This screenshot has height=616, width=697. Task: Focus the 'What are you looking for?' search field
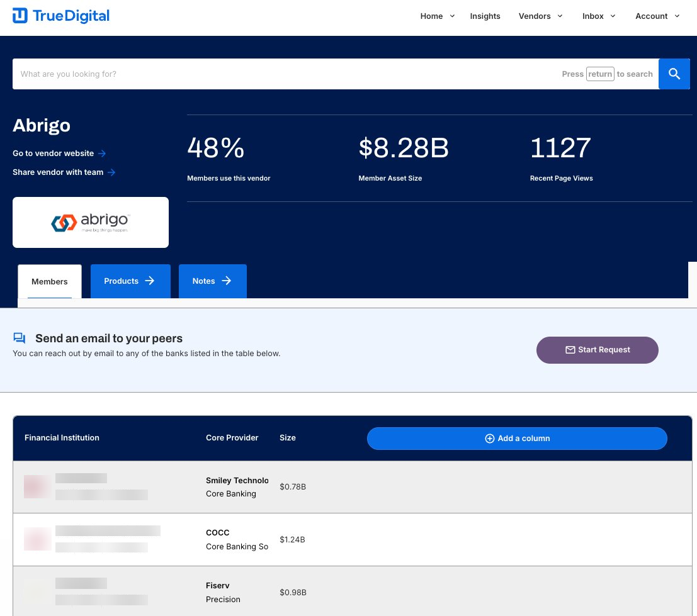point(283,74)
